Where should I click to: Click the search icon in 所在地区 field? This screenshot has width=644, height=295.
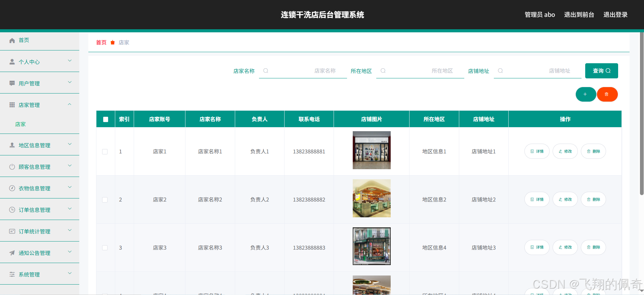coord(383,71)
